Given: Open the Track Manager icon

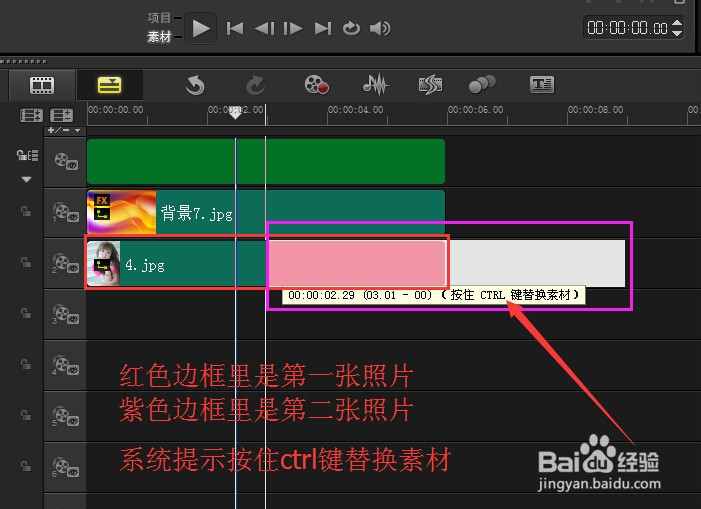Looking at the screenshot, I should (x=61, y=116).
